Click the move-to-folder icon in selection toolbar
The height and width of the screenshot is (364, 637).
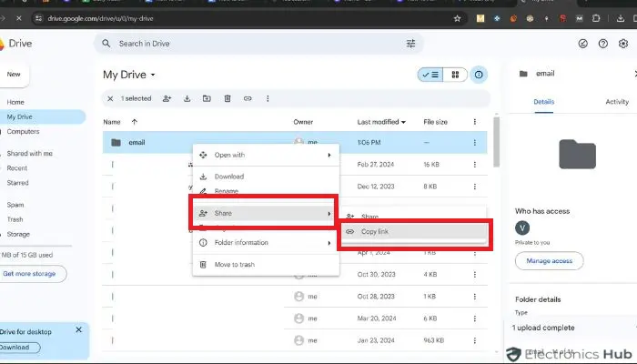[207, 98]
